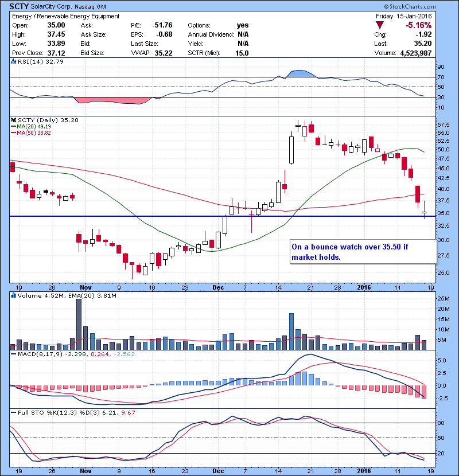Click the Nov label on price chart axis
Viewport: 459px width, 476px height.
coord(85,287)
